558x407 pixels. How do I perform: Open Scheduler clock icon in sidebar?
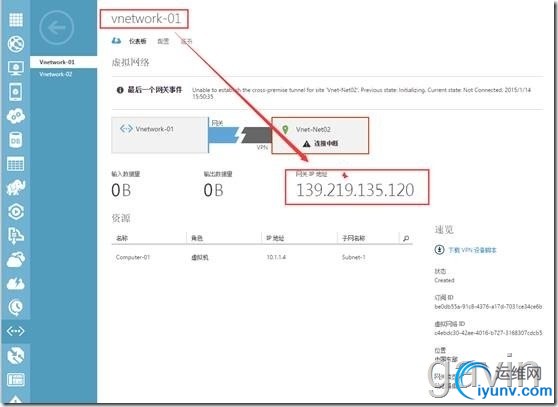(16, 307)
